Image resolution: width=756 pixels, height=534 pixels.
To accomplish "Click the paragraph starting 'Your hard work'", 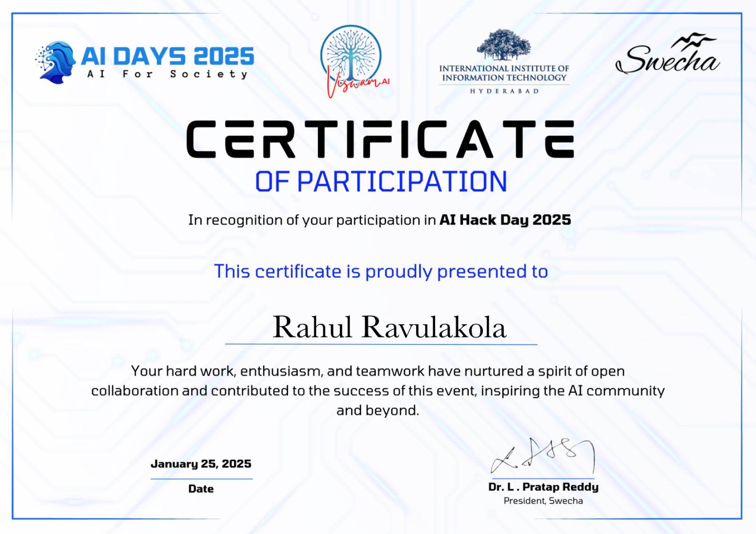I will click(378, 390).
